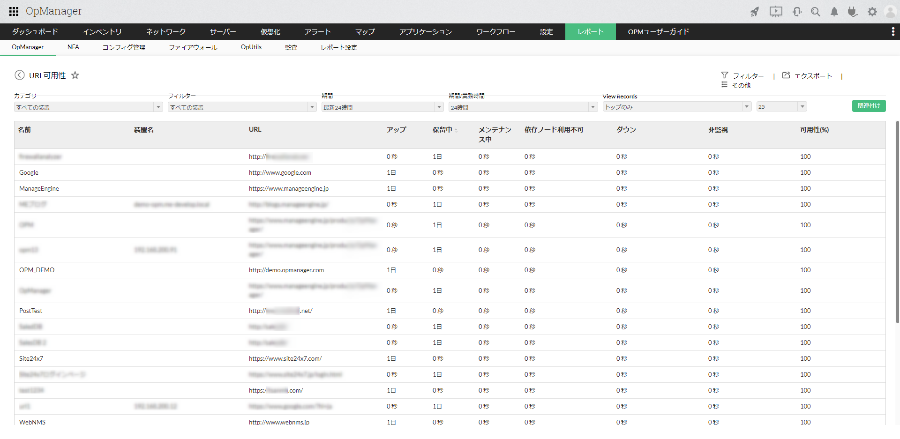Open the three-dot menu on the navigation bar
Viewport: 900px width, 439px height.
point(893,32)
